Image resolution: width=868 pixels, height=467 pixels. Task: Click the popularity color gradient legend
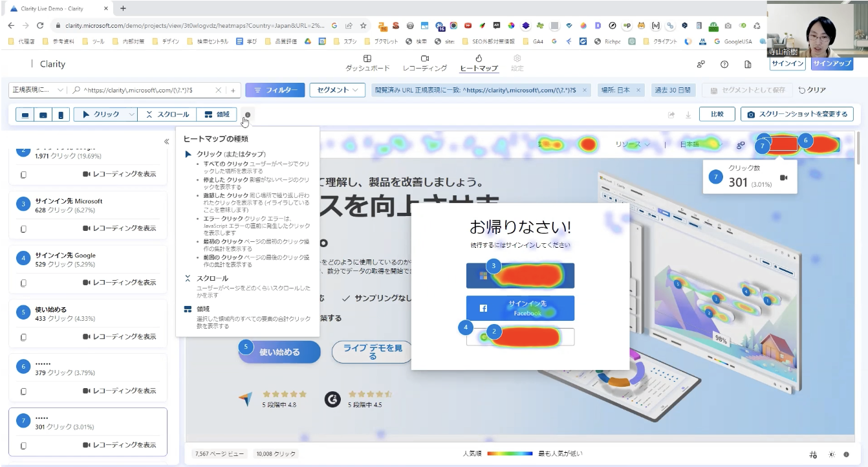510,454
